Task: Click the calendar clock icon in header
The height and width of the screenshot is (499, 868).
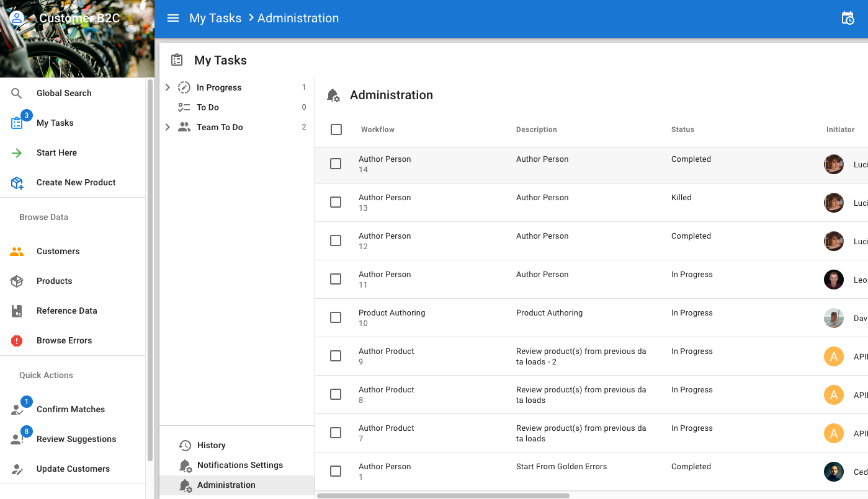Action: 848,18
